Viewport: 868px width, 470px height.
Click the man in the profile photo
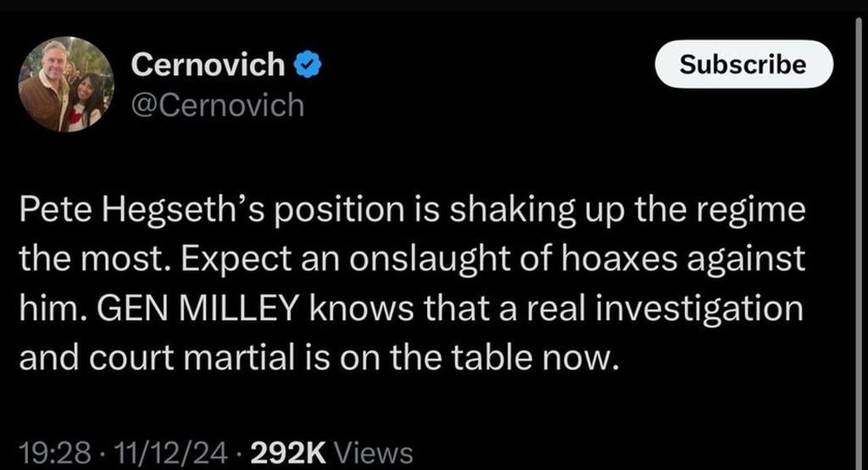[49, 83]
